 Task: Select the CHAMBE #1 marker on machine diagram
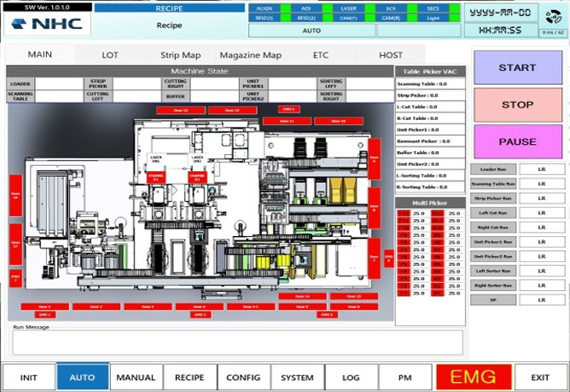coord(156,177)
